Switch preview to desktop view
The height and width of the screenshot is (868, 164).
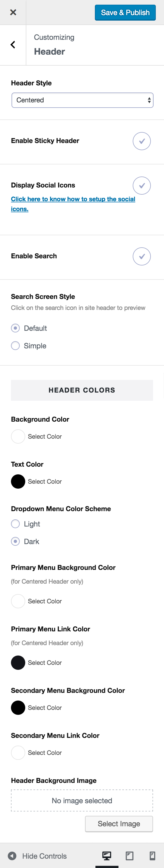point(107,856)
